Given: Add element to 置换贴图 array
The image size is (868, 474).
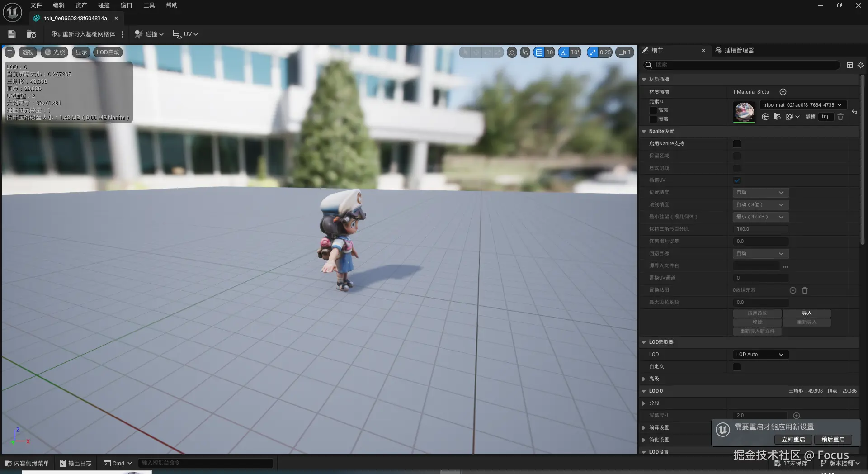Looking at the screenshot, I should coord(793,290).
